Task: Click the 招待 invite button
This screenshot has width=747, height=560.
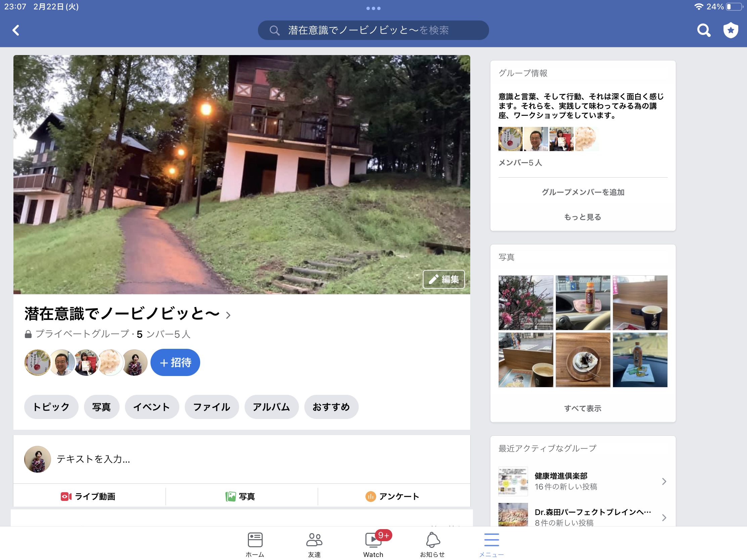Action: [x=175, y=362]
